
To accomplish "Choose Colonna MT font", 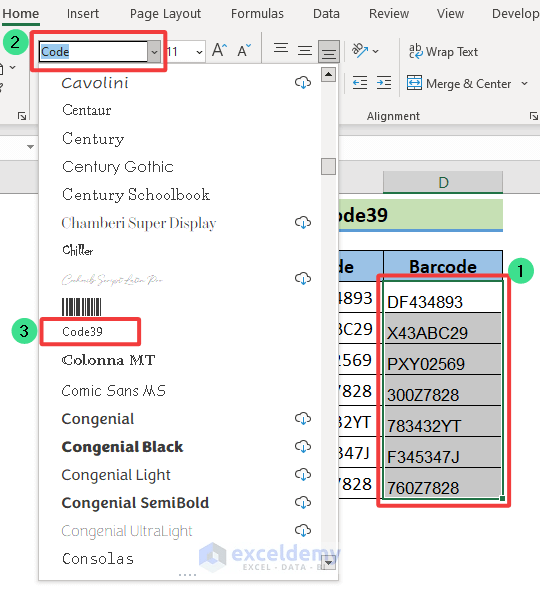I will point(108,360).
